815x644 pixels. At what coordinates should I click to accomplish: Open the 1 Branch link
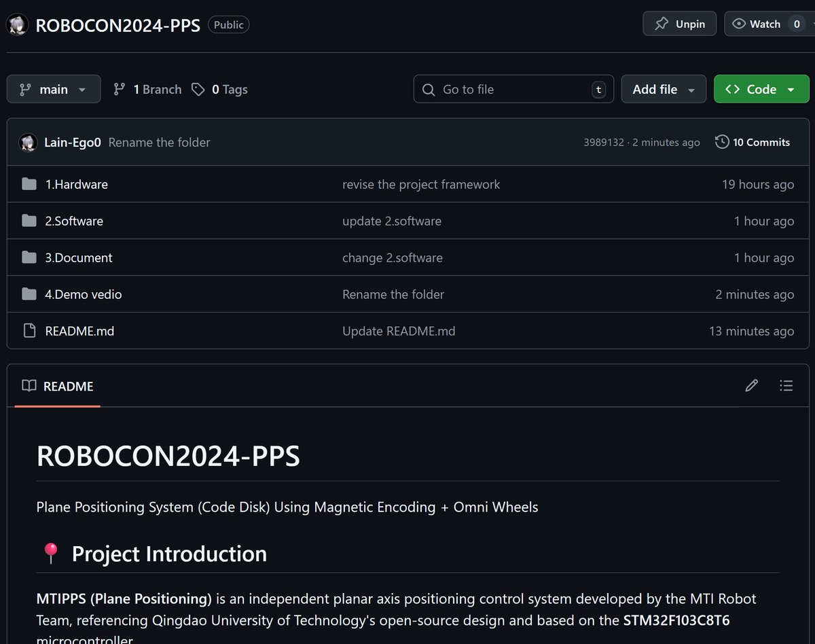[x=148, y=89]
